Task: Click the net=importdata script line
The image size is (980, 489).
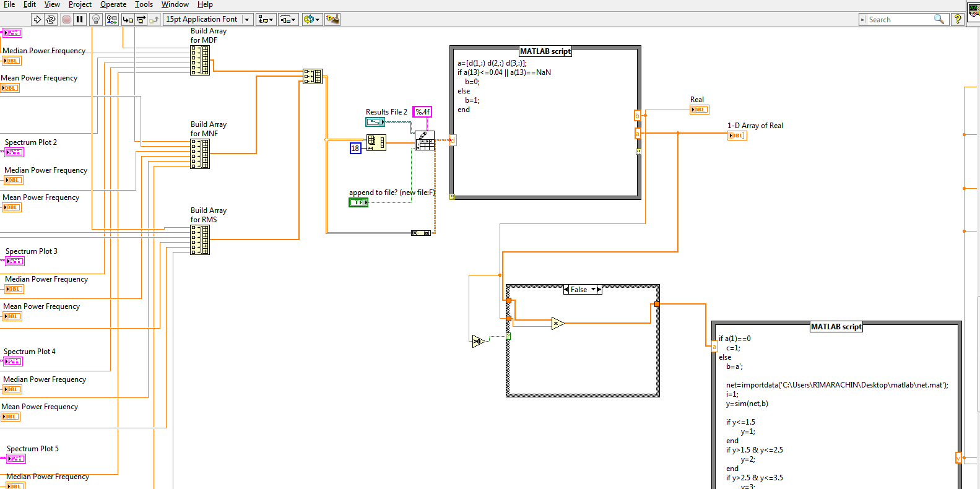Action: point(837,385)
